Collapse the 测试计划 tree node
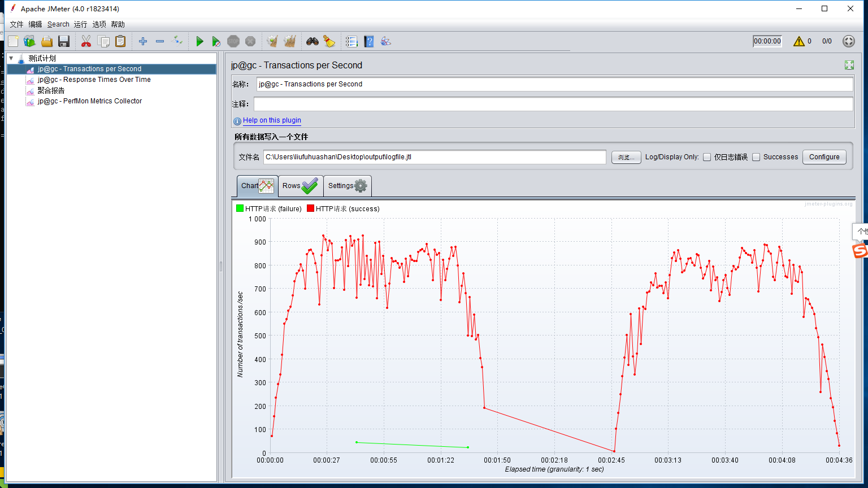 click(11, 58)
